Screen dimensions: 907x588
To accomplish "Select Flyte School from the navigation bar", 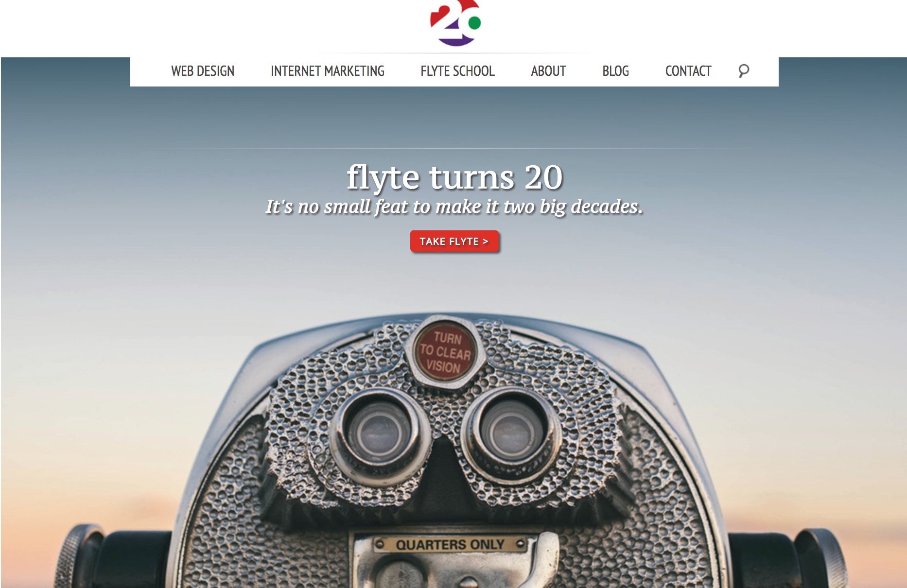I will coord(457,71).
